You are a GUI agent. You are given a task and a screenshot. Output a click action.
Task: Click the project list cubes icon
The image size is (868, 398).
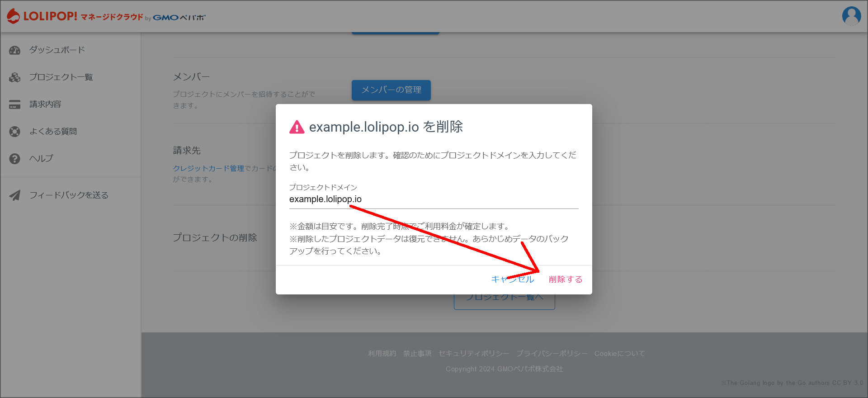coord(15,77)
